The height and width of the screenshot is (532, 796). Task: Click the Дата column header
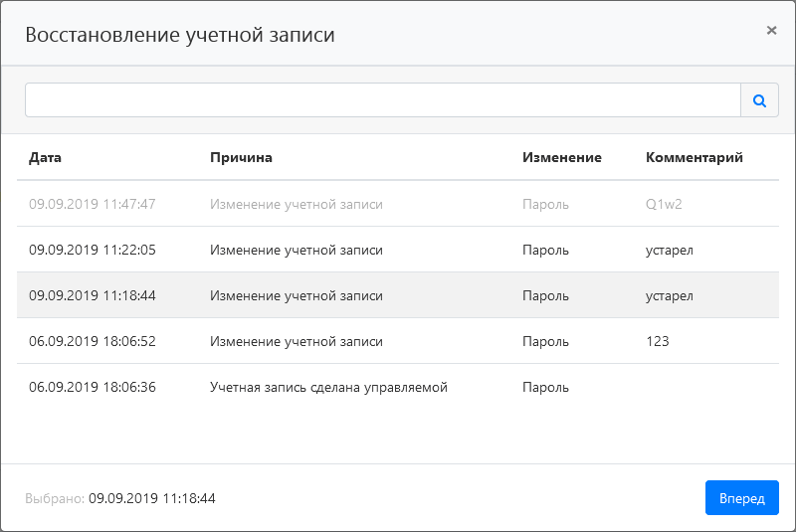point(46,157)
